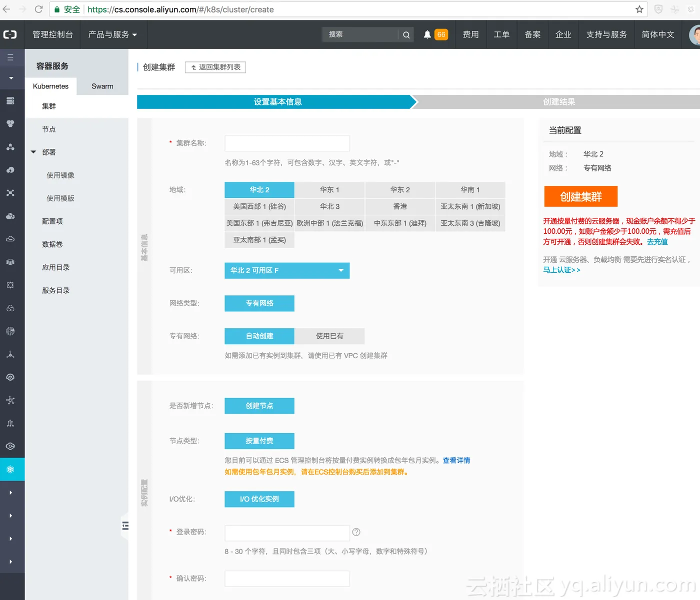Open the user avatar at the top right
The width and height of the screenshot is (700, 600).
[694, 34]
